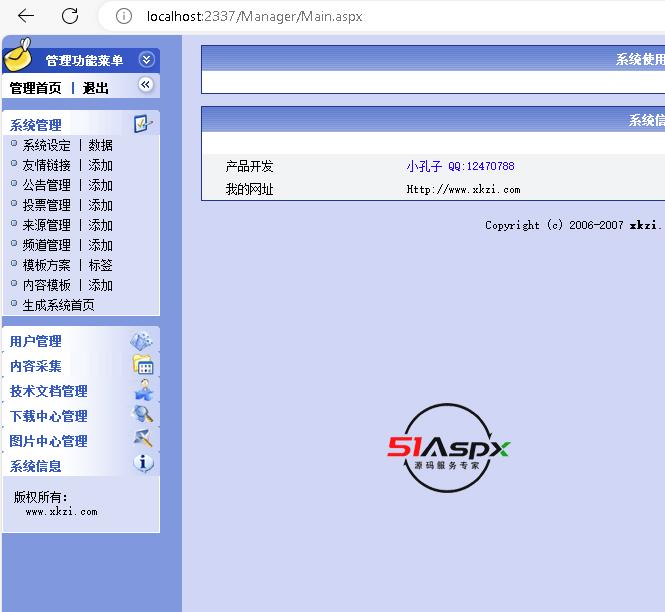Expand the 系统信息 section
This screenshot has height=612, width=665.
[36, 466]
